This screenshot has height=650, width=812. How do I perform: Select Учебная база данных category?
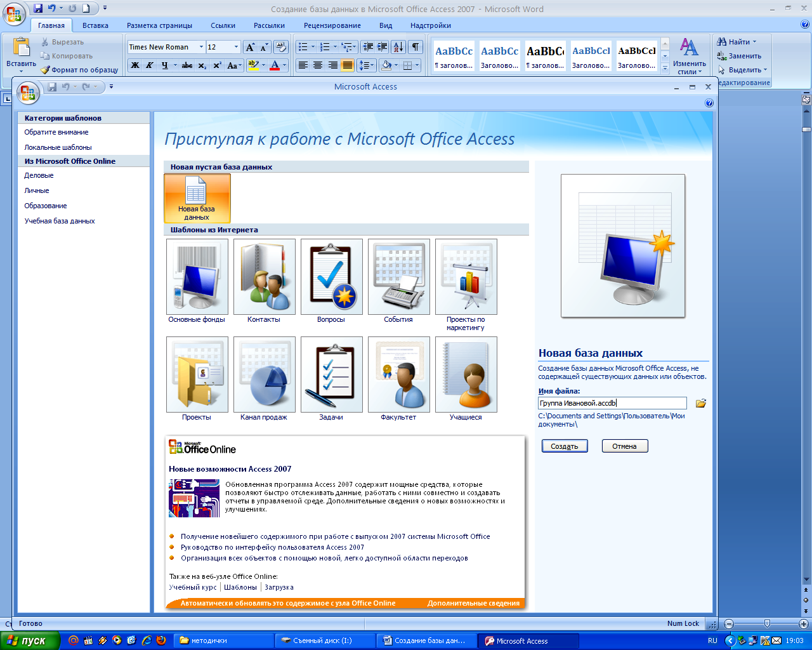click(x=60, y=221)
